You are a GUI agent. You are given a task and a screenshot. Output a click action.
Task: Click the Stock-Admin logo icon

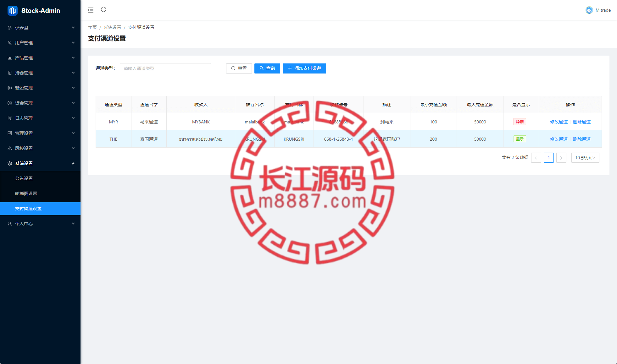[x=12, y=10]
